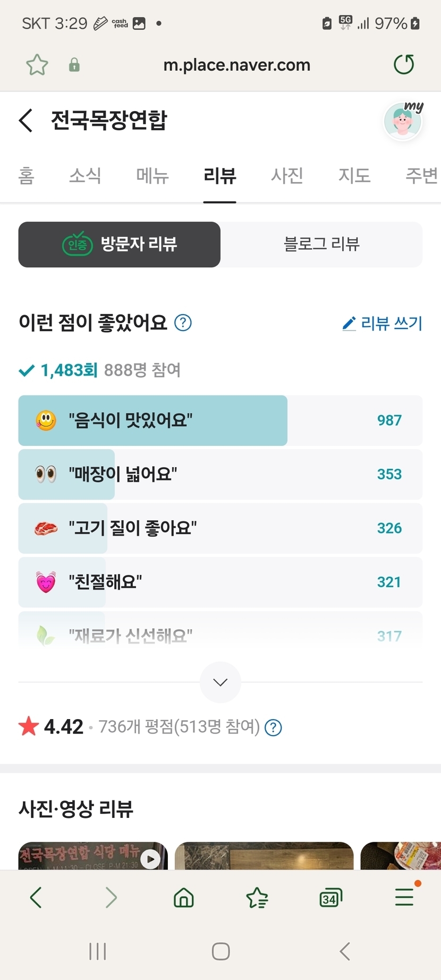The height and width of the screenshot is (980, 441).
Task: Tap the "매장이 넓어요" review bar
Action: (x=220, y=474)
